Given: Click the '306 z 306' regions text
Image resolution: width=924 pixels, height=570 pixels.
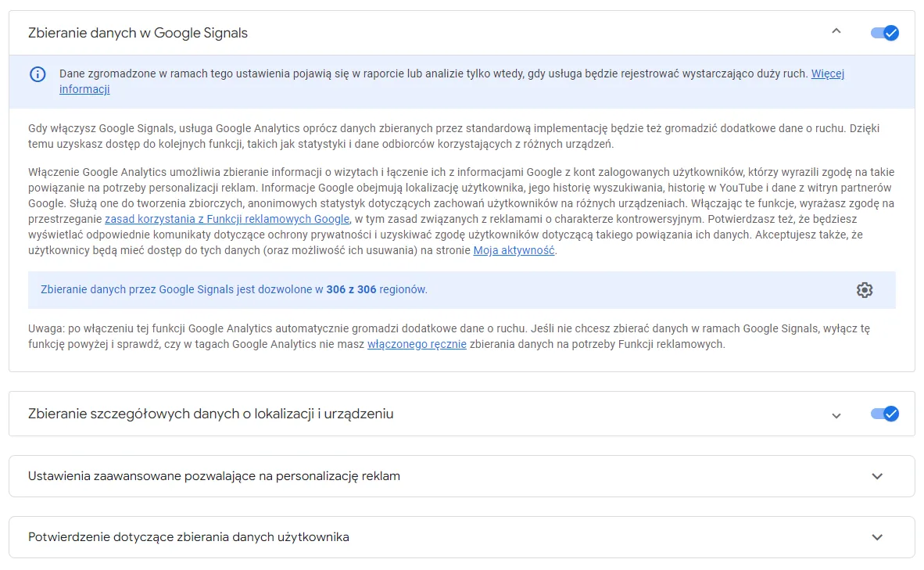Looking at the screenshot, I should (351, 289).
